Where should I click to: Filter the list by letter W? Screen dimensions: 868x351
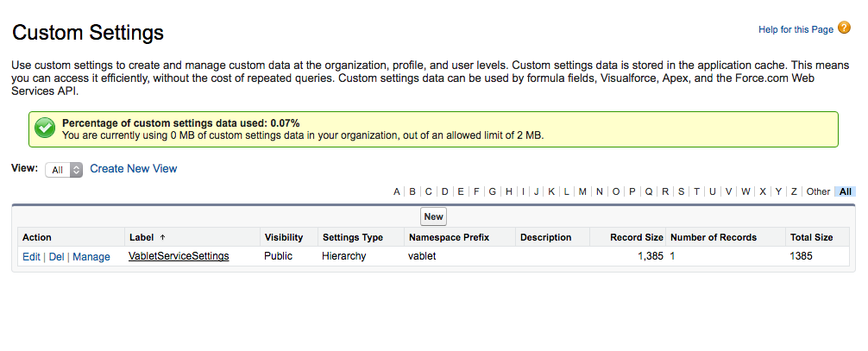coord(745,191)
